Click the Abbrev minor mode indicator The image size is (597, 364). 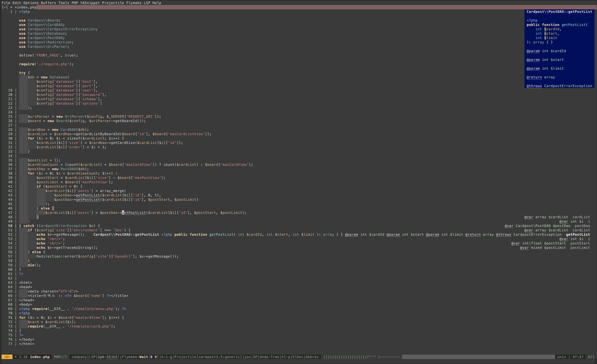(x=312, y=357)
